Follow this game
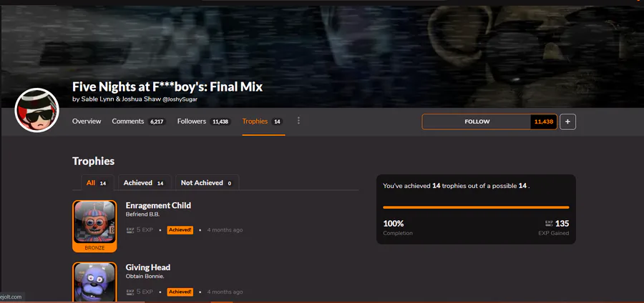This screenshot has width=644, height=303. tap(477, 121)
